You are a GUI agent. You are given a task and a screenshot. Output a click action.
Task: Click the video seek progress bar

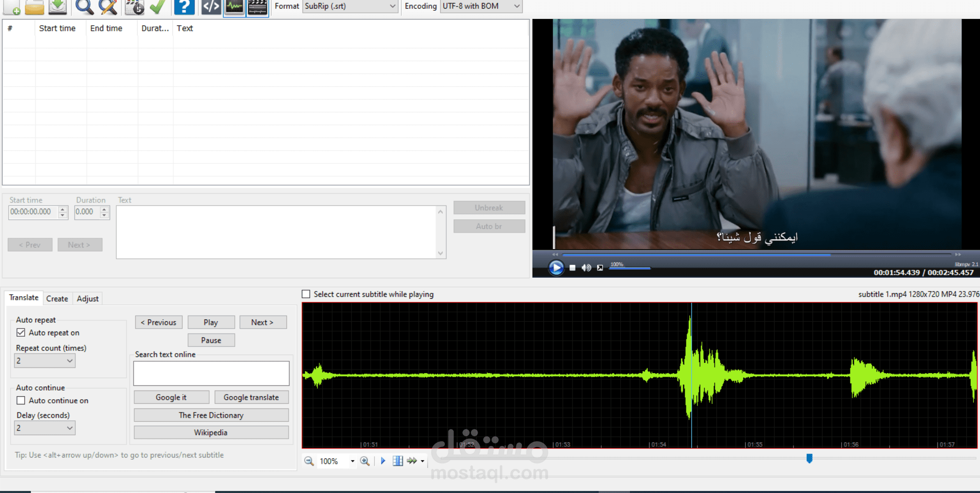[757, 254]
